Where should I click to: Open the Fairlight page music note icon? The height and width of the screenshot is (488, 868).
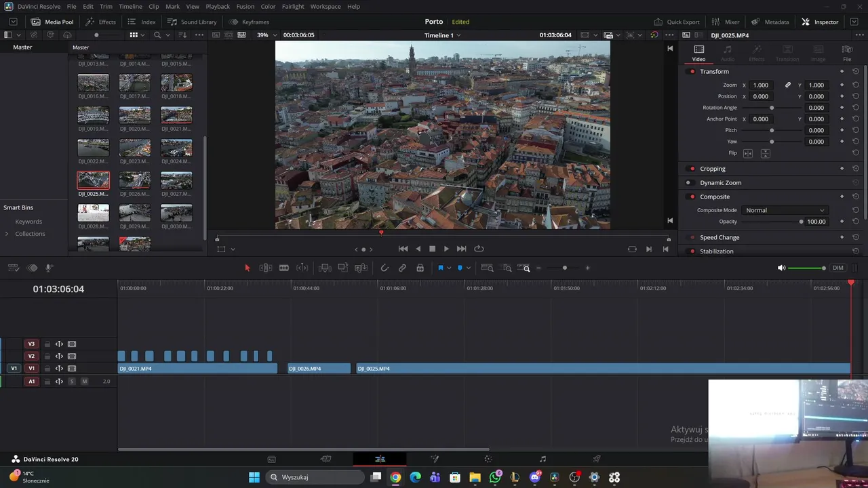[x=542, y=459]
